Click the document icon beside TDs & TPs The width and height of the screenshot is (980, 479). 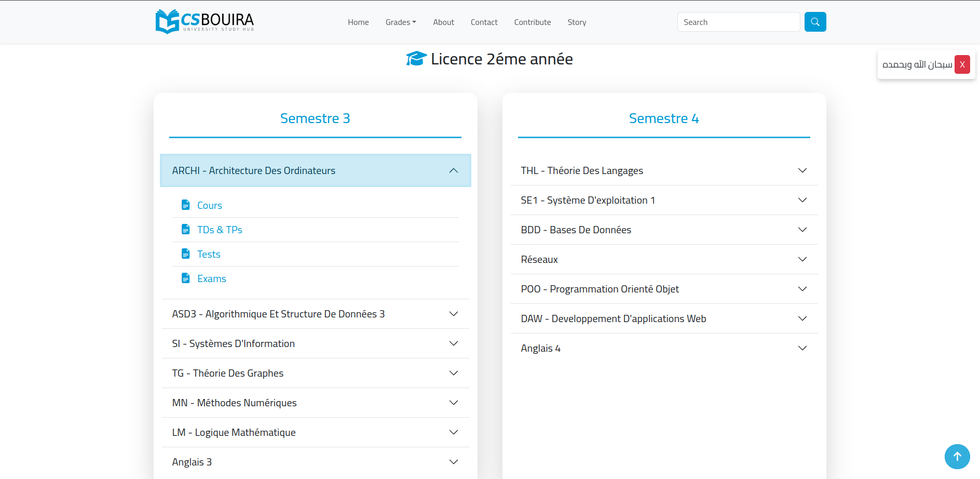[185, 230]
